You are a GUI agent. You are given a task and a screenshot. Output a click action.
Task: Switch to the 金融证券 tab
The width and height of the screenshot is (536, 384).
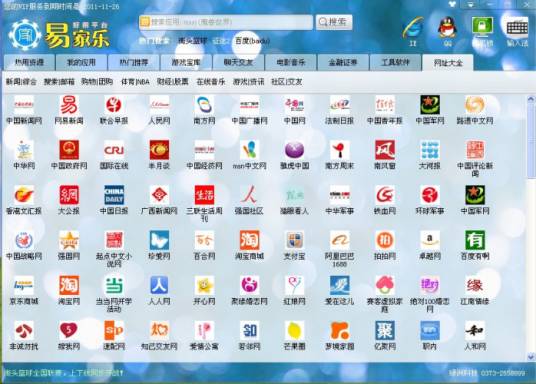[x=343, y=63]
